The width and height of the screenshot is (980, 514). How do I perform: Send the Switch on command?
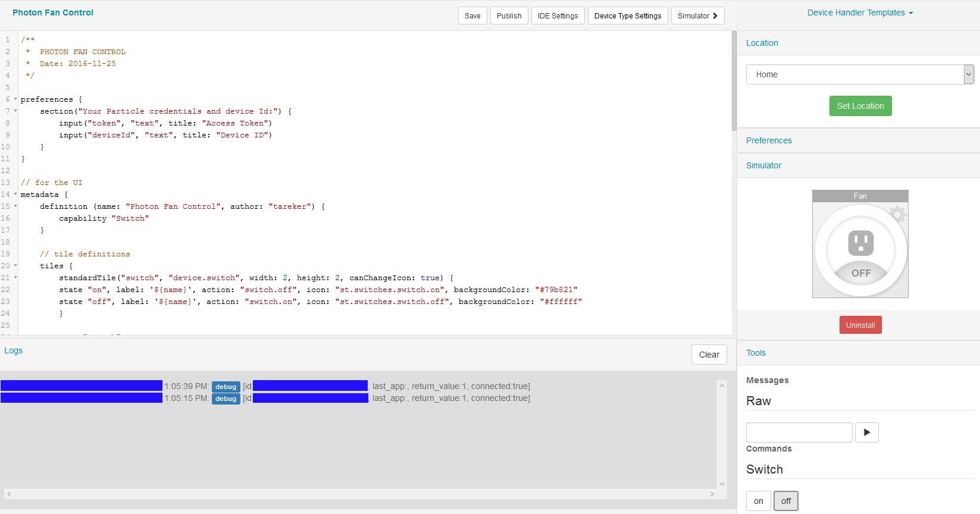[x=758, y=501]
